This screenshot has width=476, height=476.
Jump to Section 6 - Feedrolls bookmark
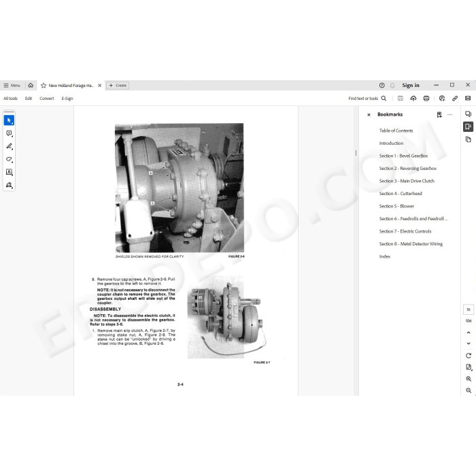point(413,219)
